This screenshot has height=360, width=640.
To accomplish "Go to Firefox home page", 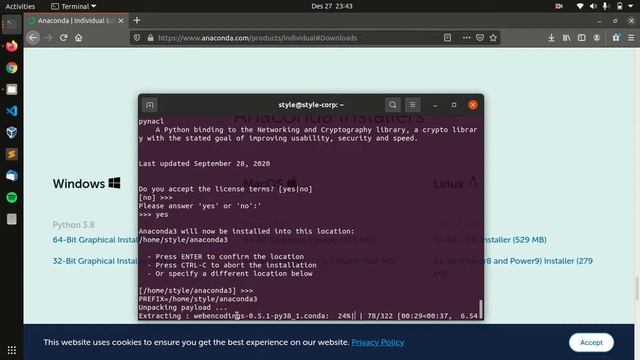I will click(x=78, y=38).
